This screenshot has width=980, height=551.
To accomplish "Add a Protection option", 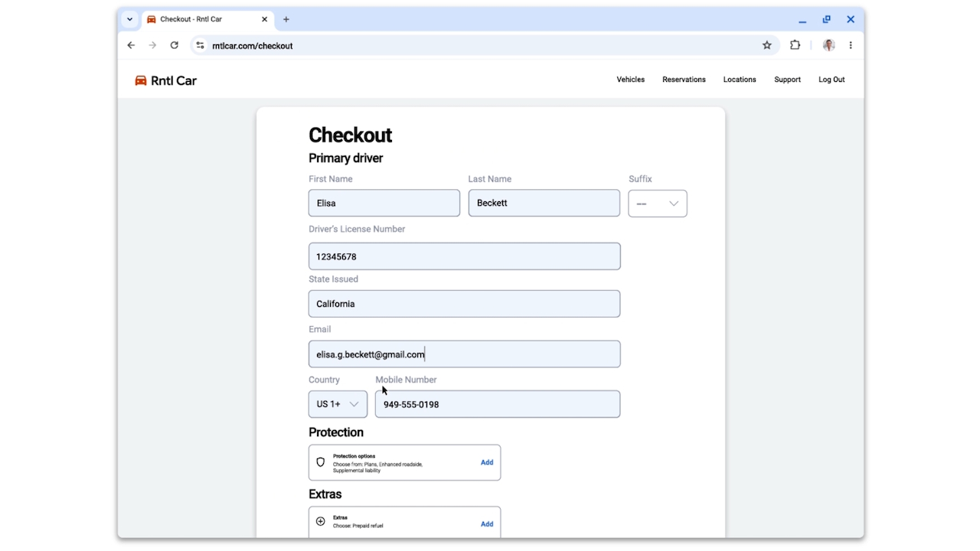I will point(487,462).
